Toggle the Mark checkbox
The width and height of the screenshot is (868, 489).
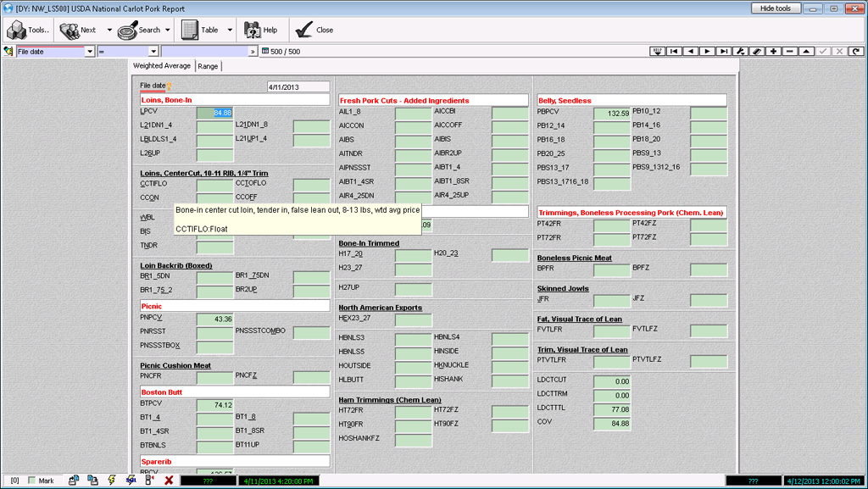click(x=32, y=481)
